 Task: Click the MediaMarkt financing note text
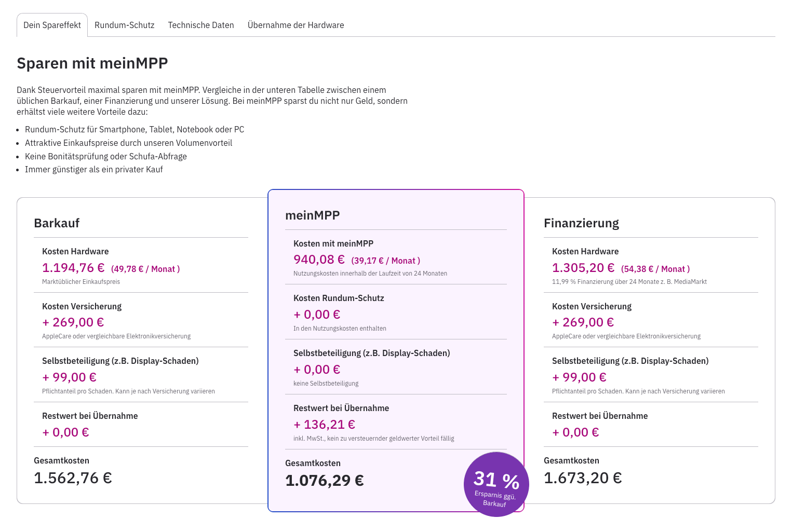coord(629,282)
